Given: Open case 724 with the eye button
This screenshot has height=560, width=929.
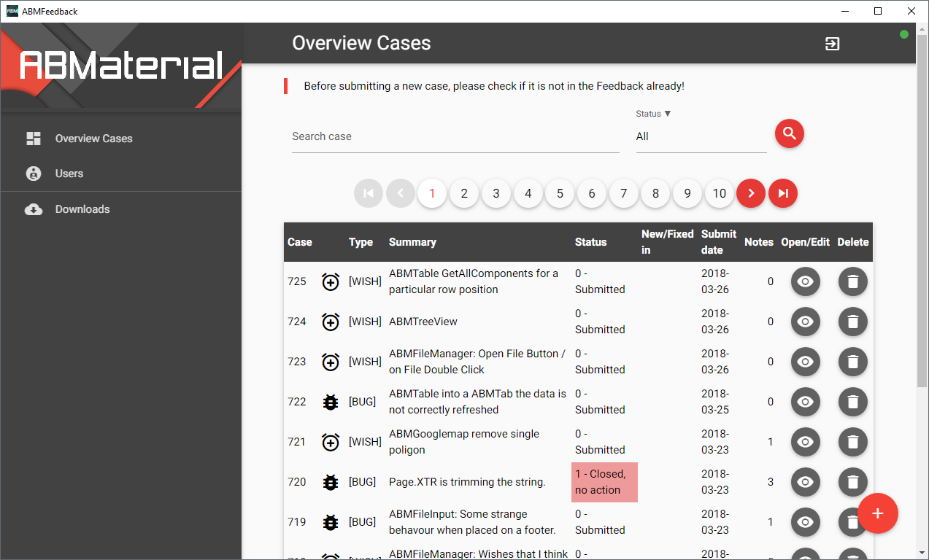Looking at the screenshot, I should click(x=806, y=322).
